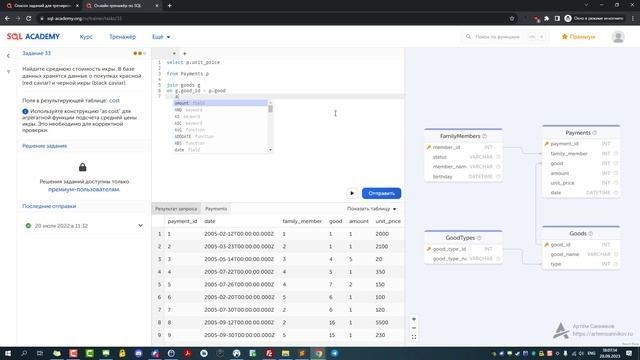640x360 pixels.
Task: Click the 'cost' result field name
Action: point(114,100)
